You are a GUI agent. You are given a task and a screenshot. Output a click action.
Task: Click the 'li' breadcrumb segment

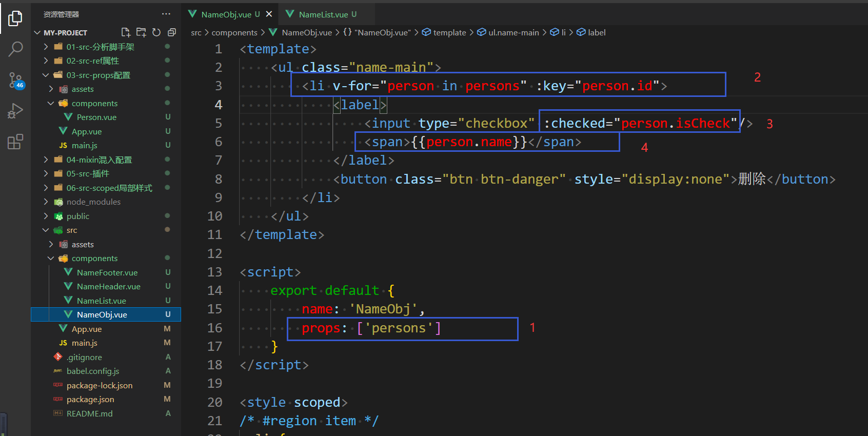pos(563,32)
